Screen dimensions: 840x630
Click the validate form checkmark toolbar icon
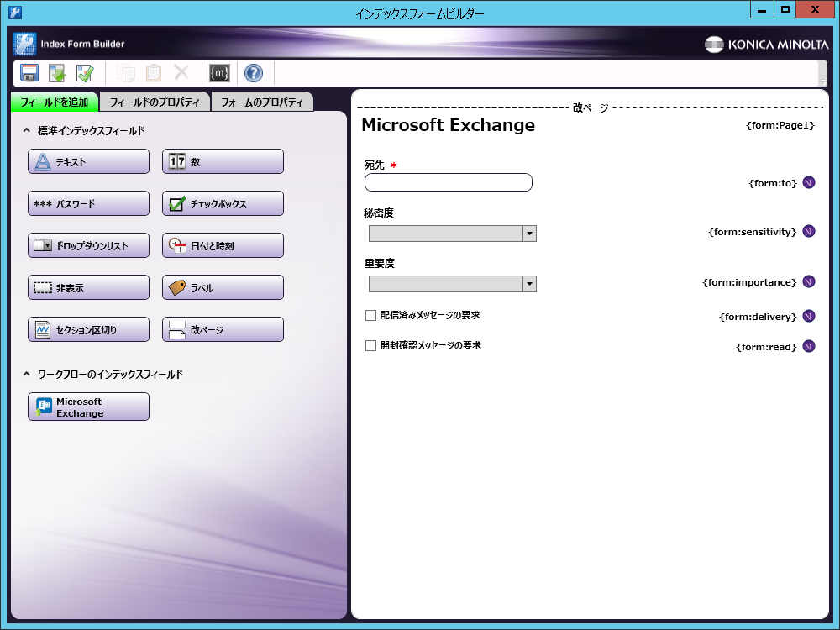click(x=85, y=73)
